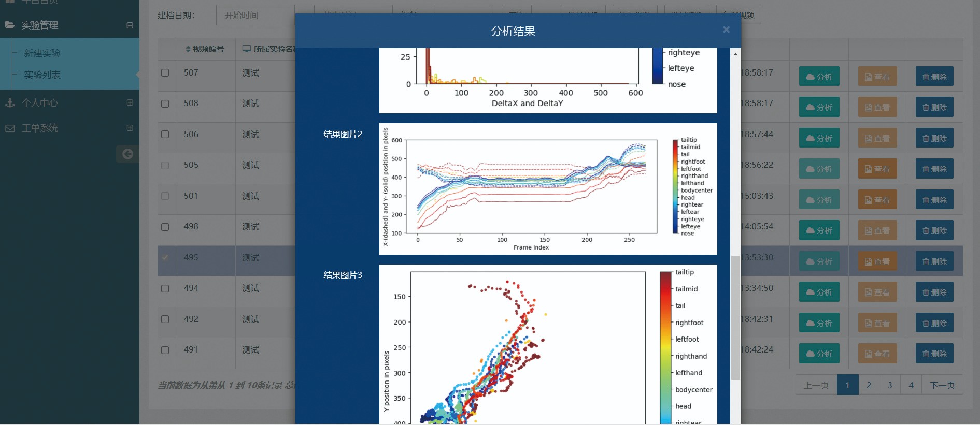Click the 开始时间 date input field
Screen dimensions: 980x425
click(x=255, y=15)
